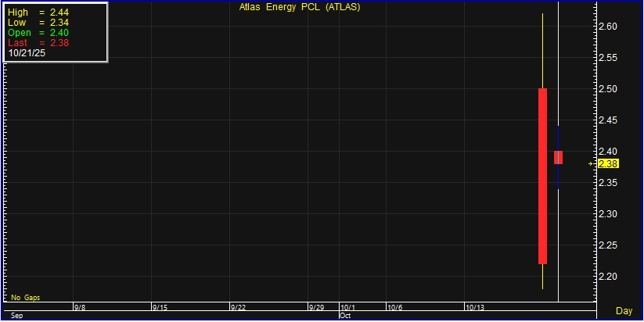Image resolution: width=644 pixels, height=322 pixels.
Task: Click the 2.60 price axis label
Action: point(608,27)
